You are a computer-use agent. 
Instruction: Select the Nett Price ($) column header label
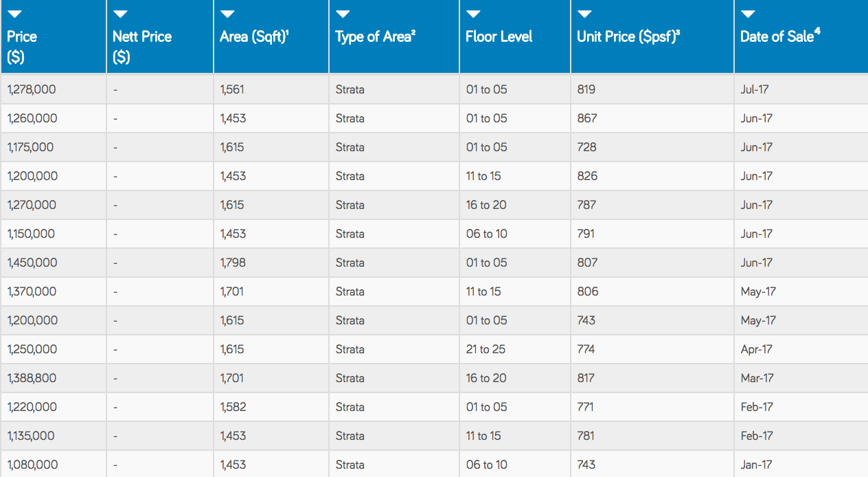point(142,47)
